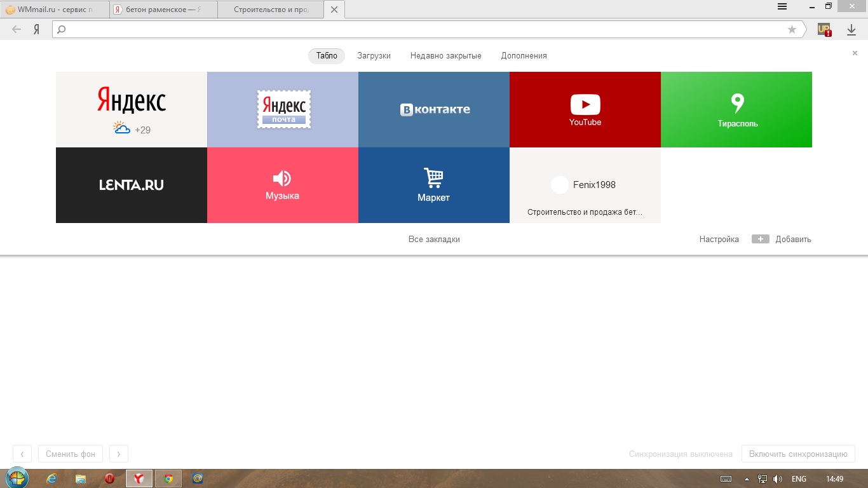Open the Windows Start button
The height and width of the screenshot is (488, 868).
pyautogui.click(x=17, y=478)
